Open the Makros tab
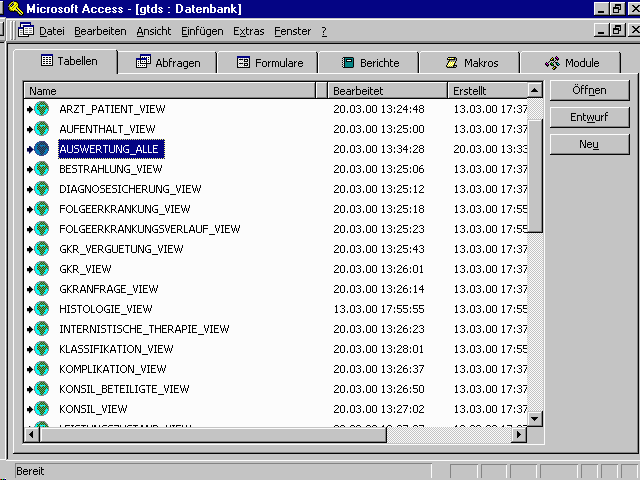The image size is (640, 480). [x=472, y=63]
